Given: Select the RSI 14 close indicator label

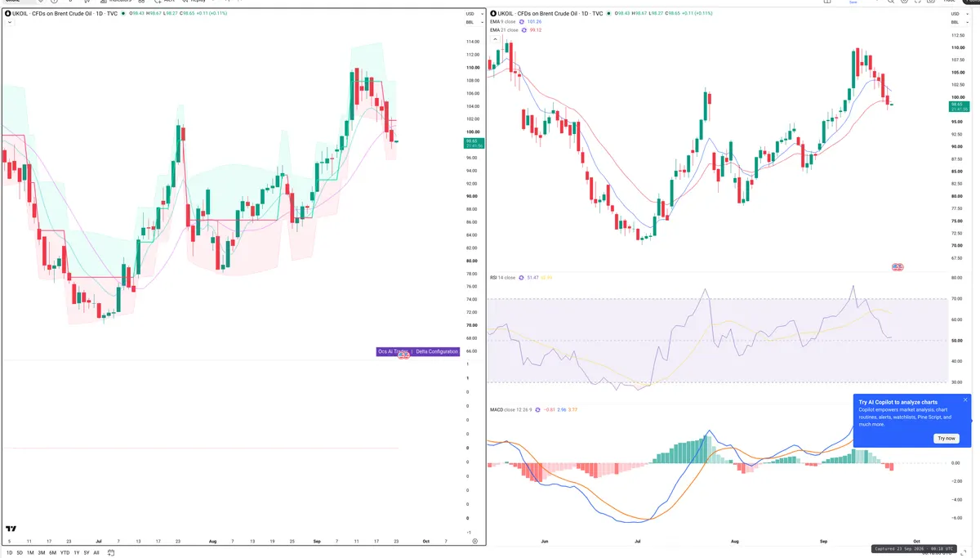Looking at the screenshot, I should coord(502,278).
